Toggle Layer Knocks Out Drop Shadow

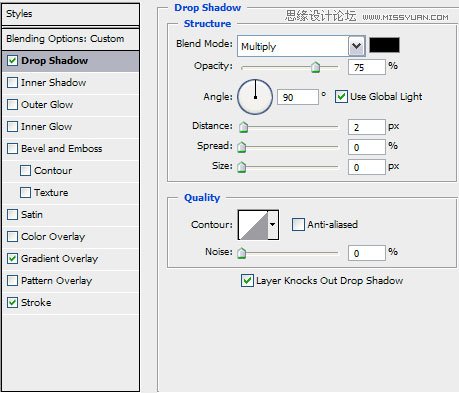point(247,281)
